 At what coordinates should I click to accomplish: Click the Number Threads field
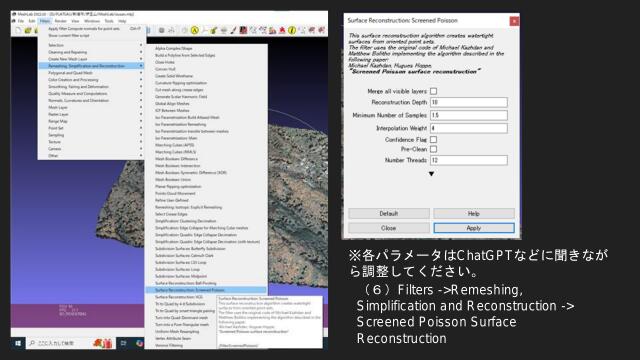pos(469,160)
